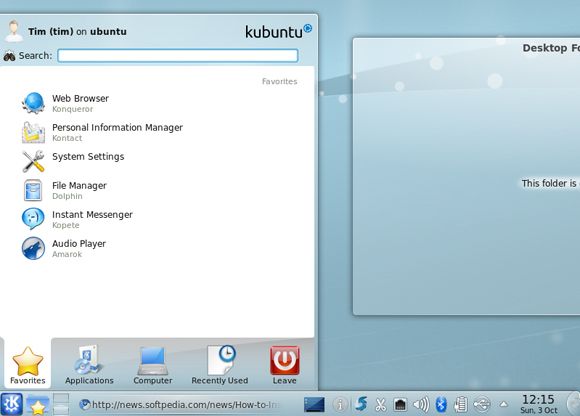The width and height of the screenshot is (580, 416).
Task: Click the Search input field
Action: 178,55
